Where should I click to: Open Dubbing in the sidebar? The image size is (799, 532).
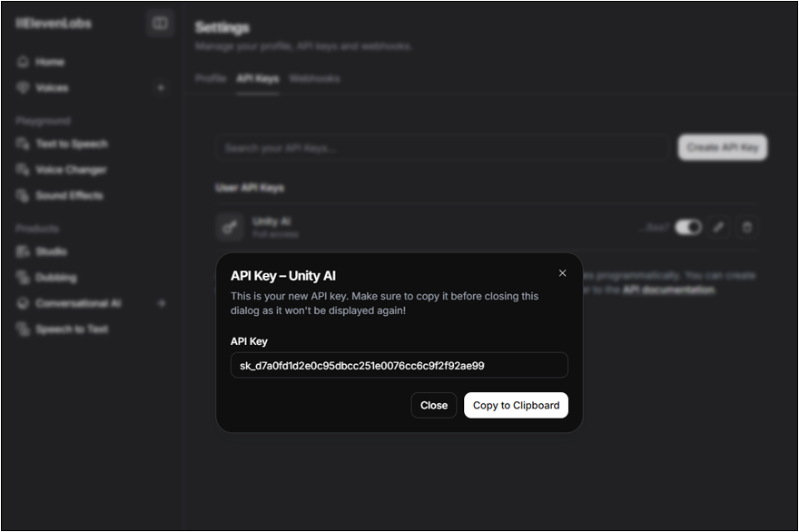[56, 278]
